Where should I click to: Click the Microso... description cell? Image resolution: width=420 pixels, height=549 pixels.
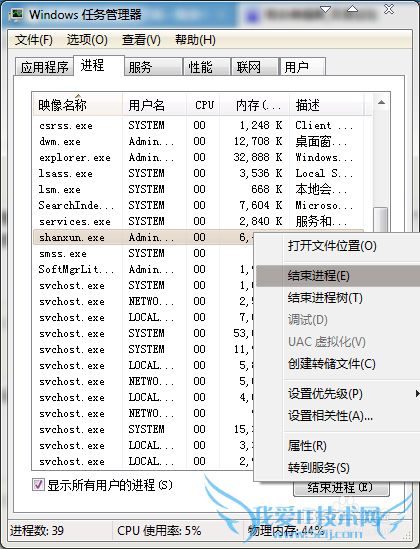(324, 206)
